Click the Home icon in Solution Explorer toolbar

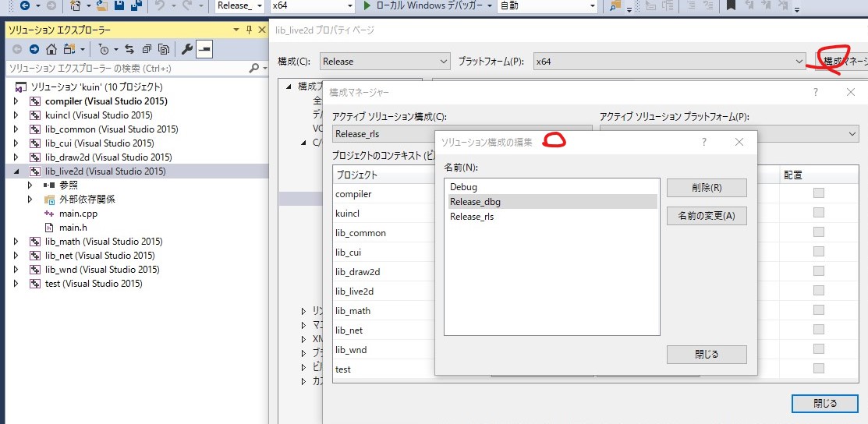point(51,49)
